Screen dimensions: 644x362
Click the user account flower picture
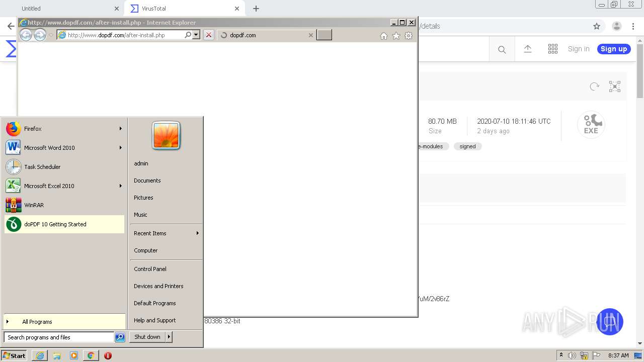click(x=166, y=136)
